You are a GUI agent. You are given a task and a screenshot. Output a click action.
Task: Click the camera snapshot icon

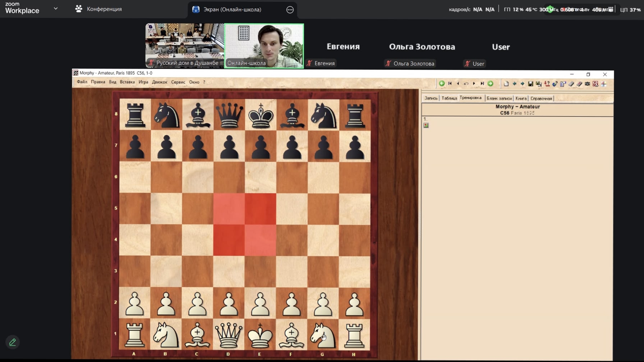click(x=587, y=84)
